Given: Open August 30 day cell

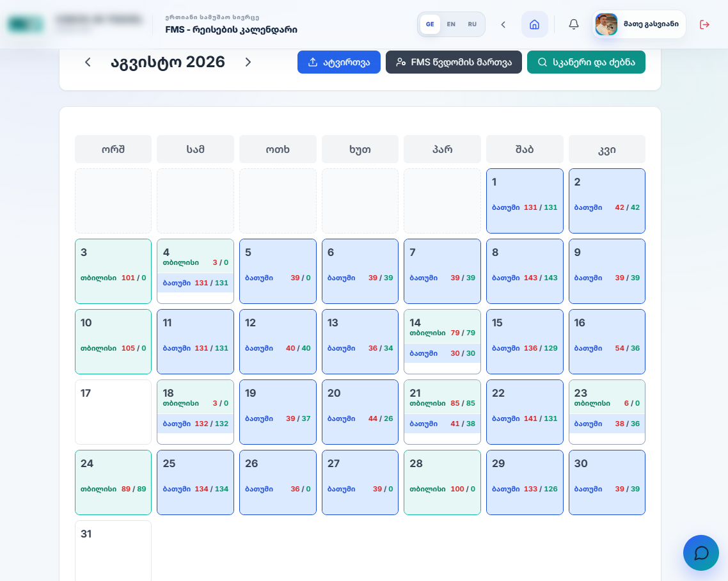Looking at the screenshot, I should coord(607,482).
